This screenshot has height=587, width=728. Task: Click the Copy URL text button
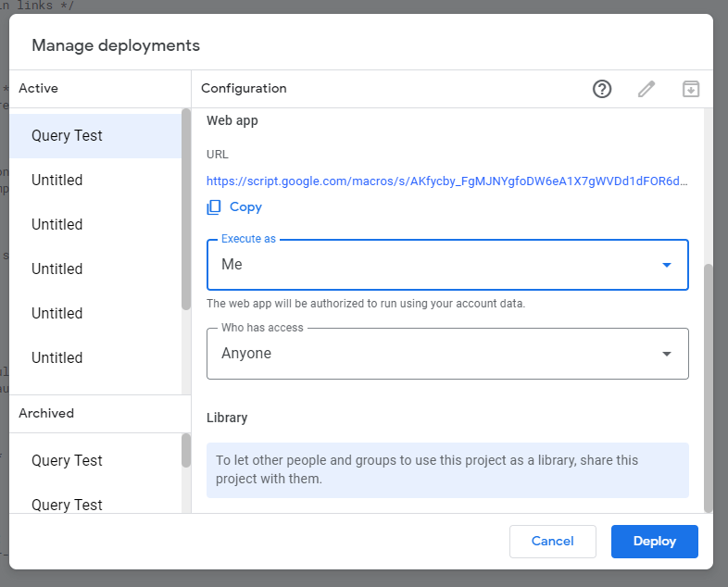[x=245, y=207]
